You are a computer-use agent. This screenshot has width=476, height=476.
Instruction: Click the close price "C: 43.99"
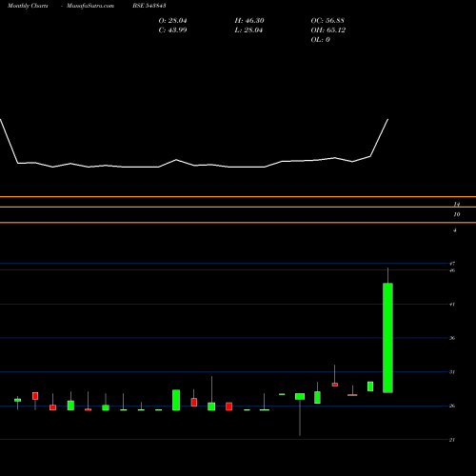(x=172, y=30)
